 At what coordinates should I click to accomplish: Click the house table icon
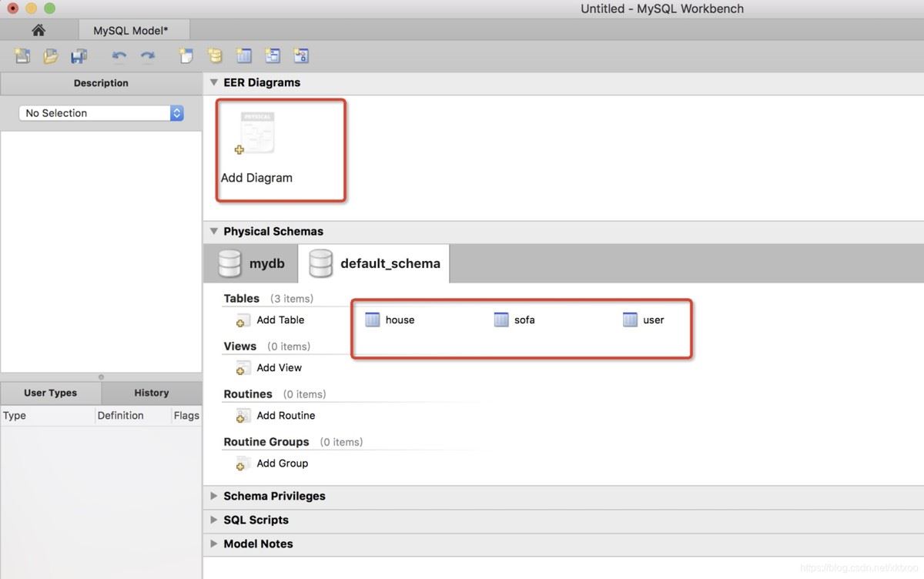tap(373, 320)
